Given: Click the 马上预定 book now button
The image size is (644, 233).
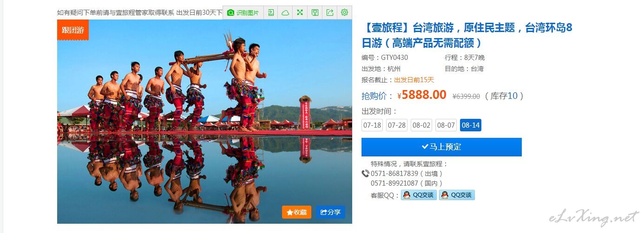Looking at the screenshot, I should click(441, 147).
